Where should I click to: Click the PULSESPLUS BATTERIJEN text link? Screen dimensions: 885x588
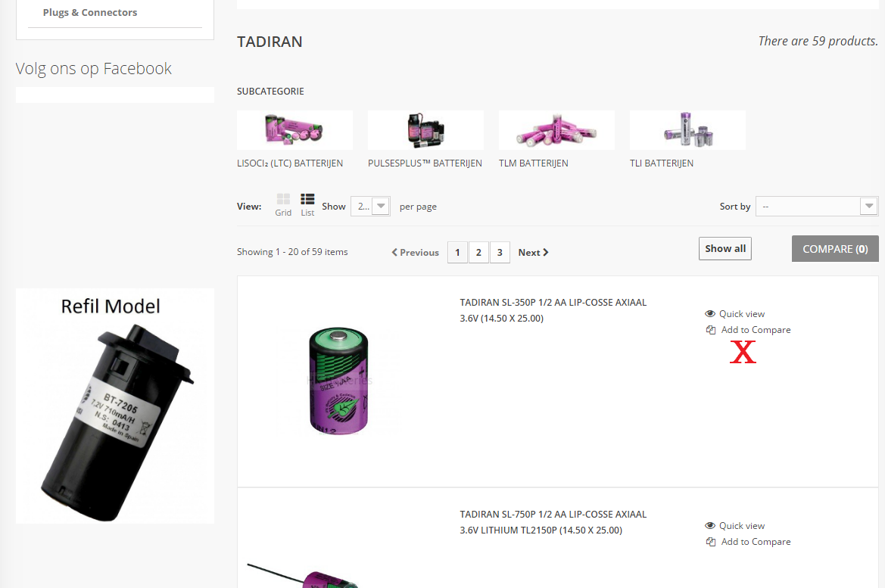point(425,163)
